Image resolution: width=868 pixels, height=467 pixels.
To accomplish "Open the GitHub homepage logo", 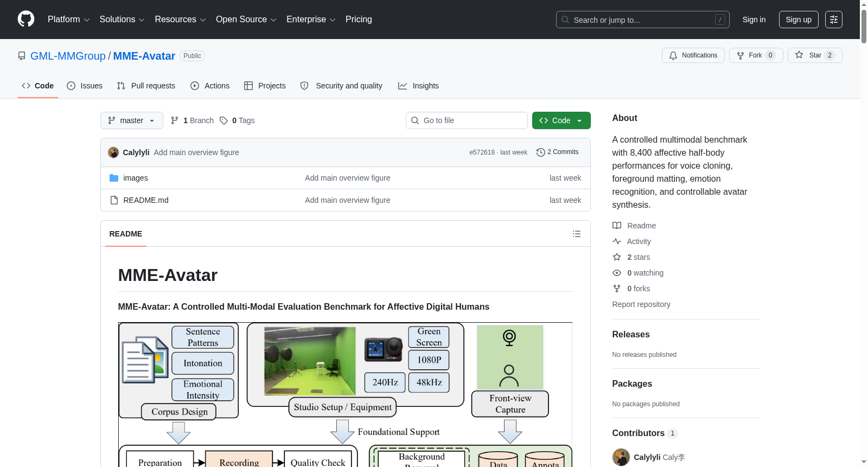I will (x=26, y=20).
